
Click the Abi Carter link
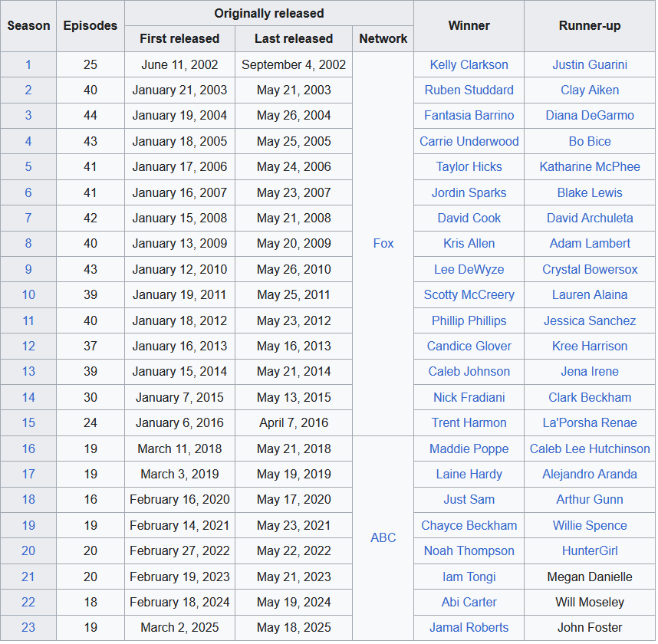click(469, 602)
